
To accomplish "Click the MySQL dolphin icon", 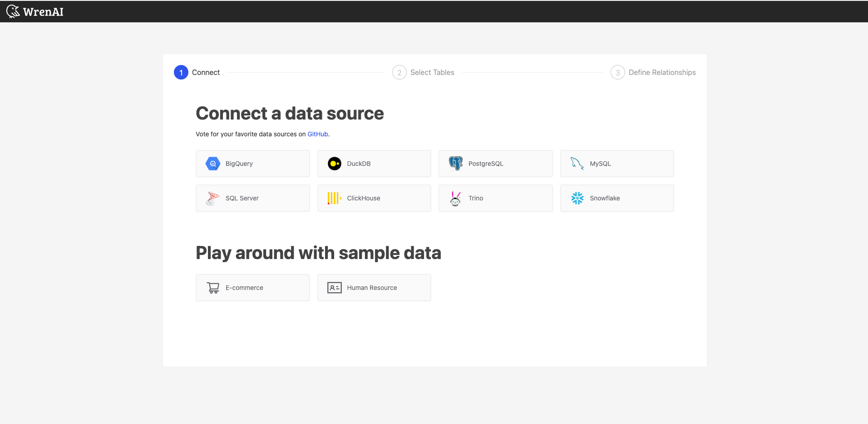I will 577,164.
